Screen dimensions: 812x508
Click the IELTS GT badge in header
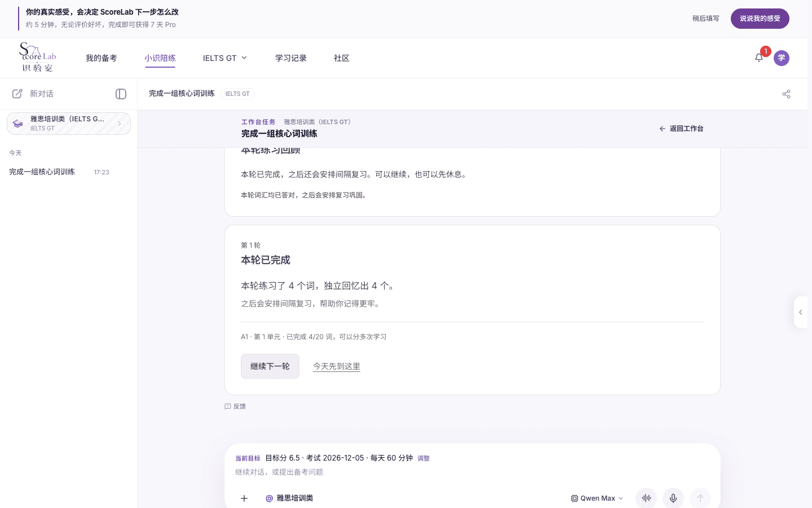[x=237, y=94]
